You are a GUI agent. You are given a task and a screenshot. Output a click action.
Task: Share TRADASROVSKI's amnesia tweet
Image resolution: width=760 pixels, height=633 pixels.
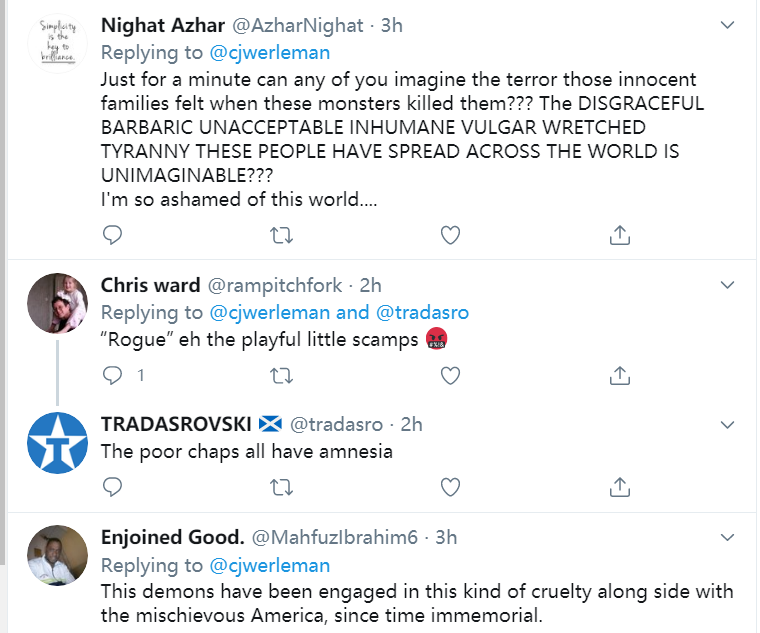click(x=619, y=486)
